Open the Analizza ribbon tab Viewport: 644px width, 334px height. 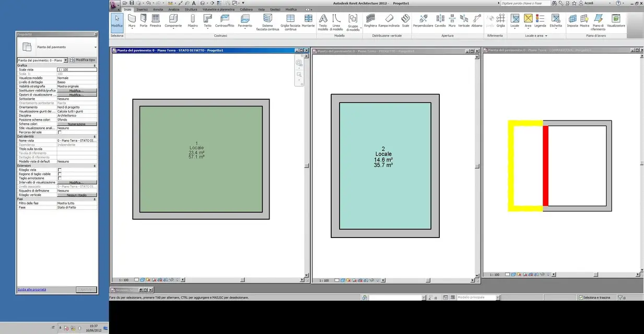[x=174, y=9]
